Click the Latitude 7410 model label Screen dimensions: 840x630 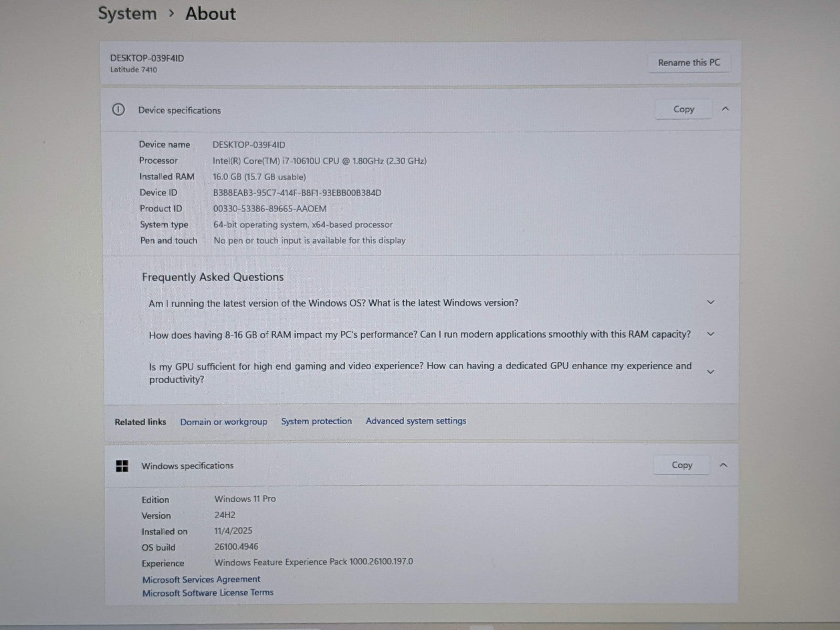[133, 70]
